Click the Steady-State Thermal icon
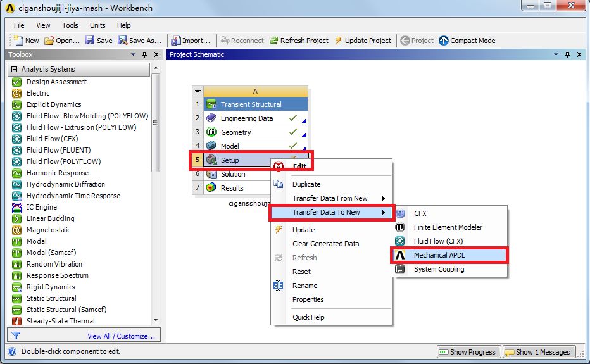The height and width of the screenshot is (364, 590). pyautogui.click(x=16, y=321)
